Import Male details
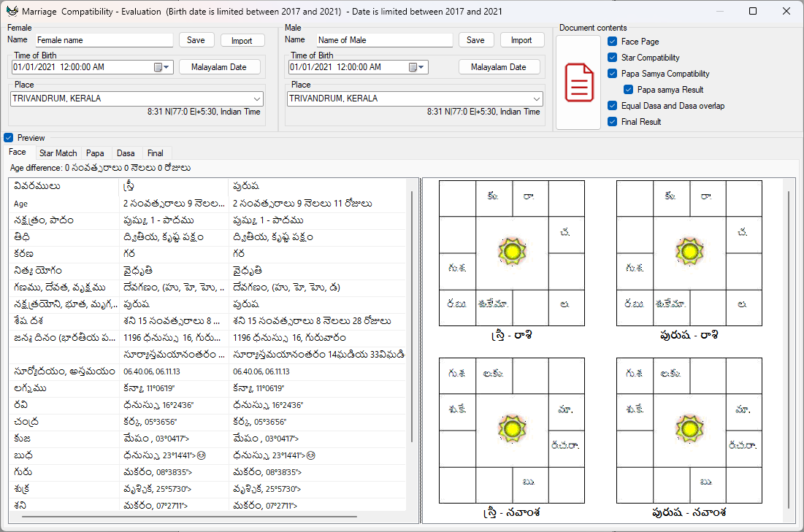Image resolution: width=804 pixels, height=532 pixels. click(x=521, y=40)
